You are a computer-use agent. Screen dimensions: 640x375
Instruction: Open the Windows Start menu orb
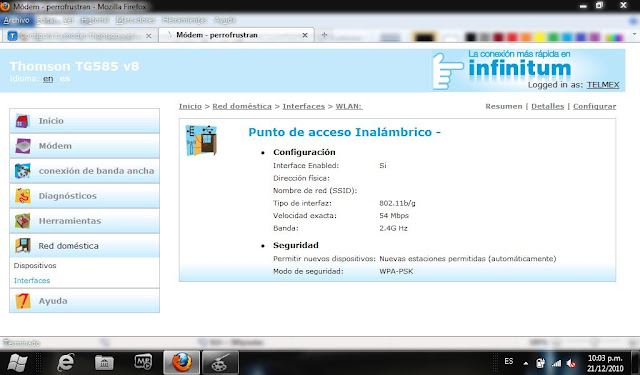pyautogui.click(x=17, y=362)
